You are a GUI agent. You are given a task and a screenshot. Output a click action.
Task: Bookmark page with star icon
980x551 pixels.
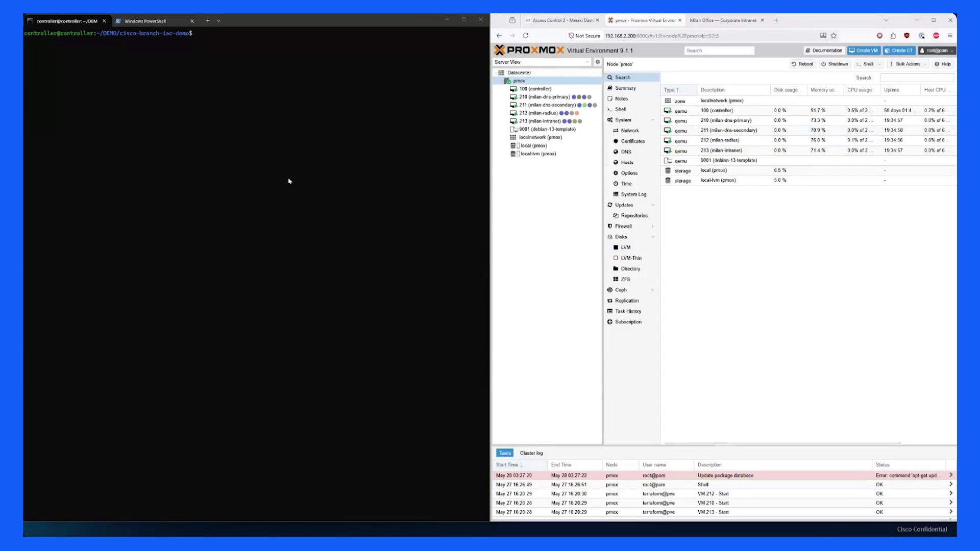pyautogui.click(x=834, y=36)
